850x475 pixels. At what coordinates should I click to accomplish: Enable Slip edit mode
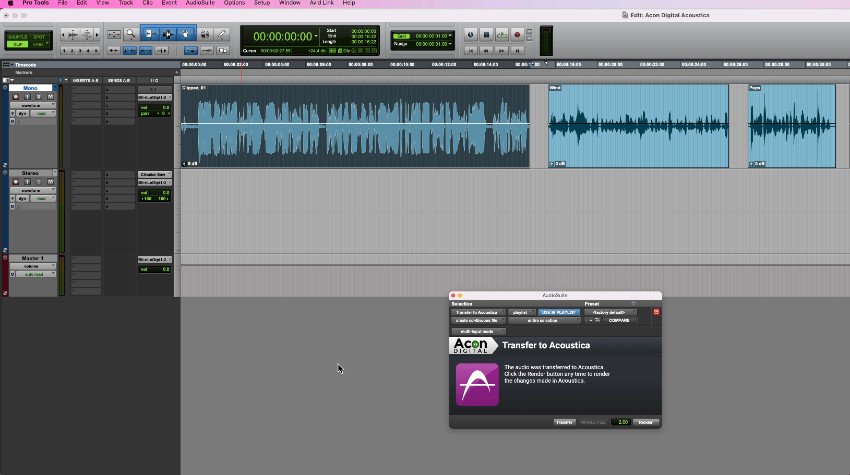[x=17, y=44]
